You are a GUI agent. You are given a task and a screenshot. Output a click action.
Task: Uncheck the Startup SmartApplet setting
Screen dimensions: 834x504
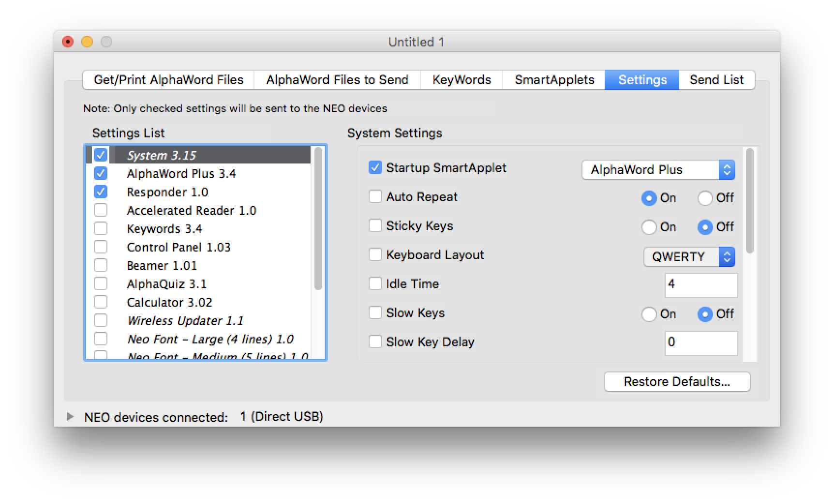click(375, 168)
